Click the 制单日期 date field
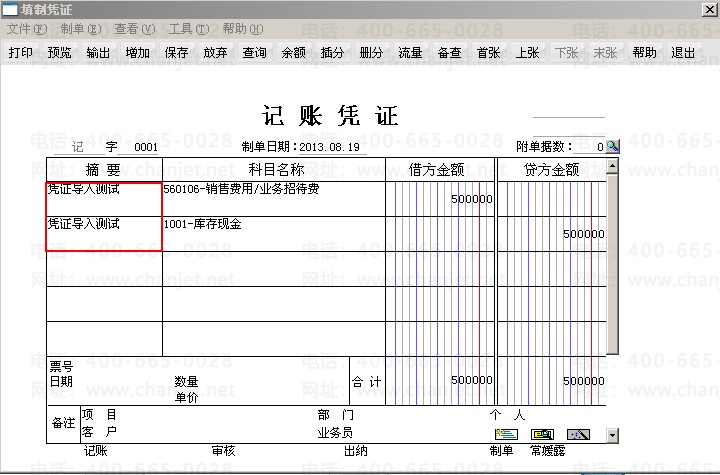Image resolution: width=720 pixels, height=475 pixels. [x=332, y=147]
